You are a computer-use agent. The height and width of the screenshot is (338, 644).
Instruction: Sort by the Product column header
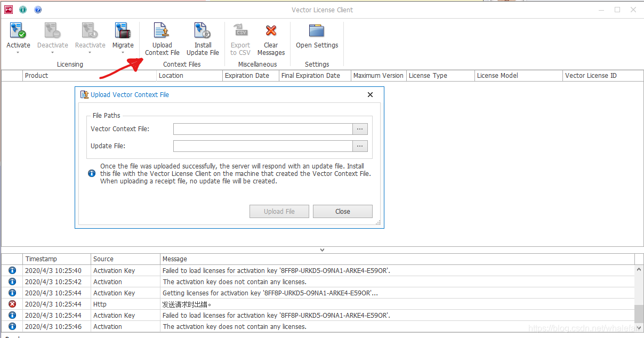click(90, 76)
